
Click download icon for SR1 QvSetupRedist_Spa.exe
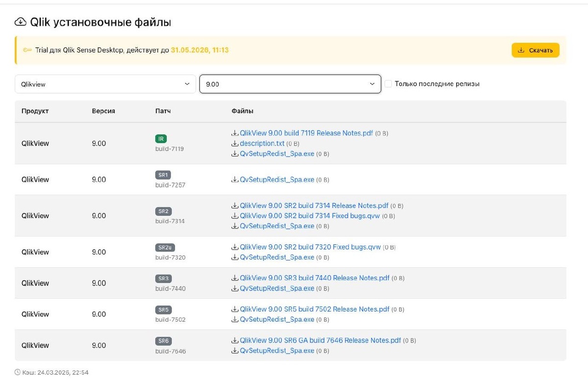click(x=235, y=180)
